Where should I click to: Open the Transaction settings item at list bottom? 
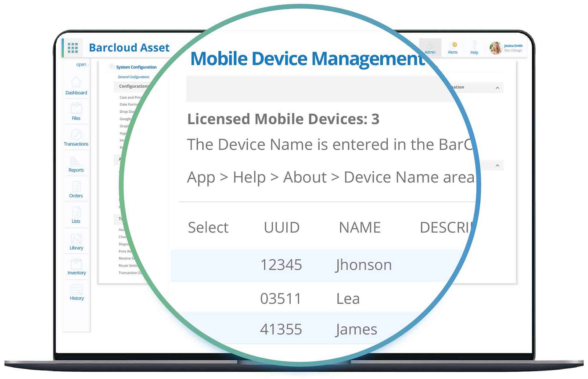(x=130, y=273)
